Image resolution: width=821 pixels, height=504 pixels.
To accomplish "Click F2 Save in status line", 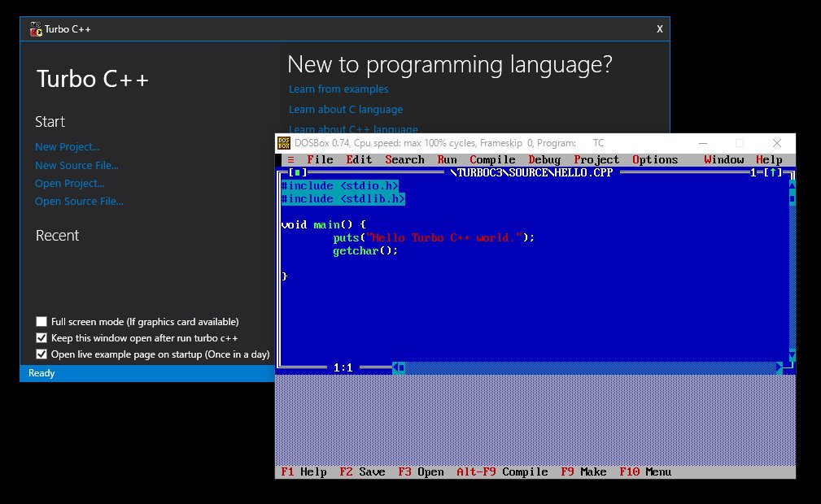I will (x=362, y=471).
